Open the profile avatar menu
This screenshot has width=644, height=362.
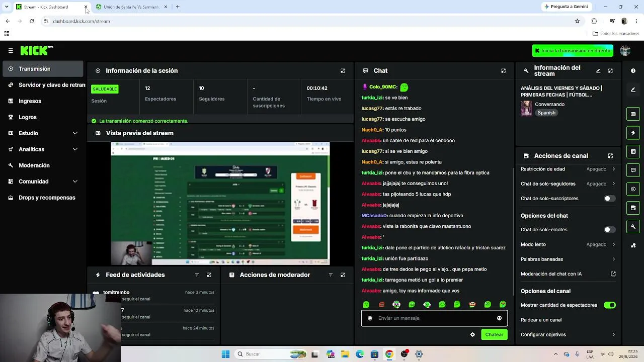pyautogui.click(x=625, y=51)
